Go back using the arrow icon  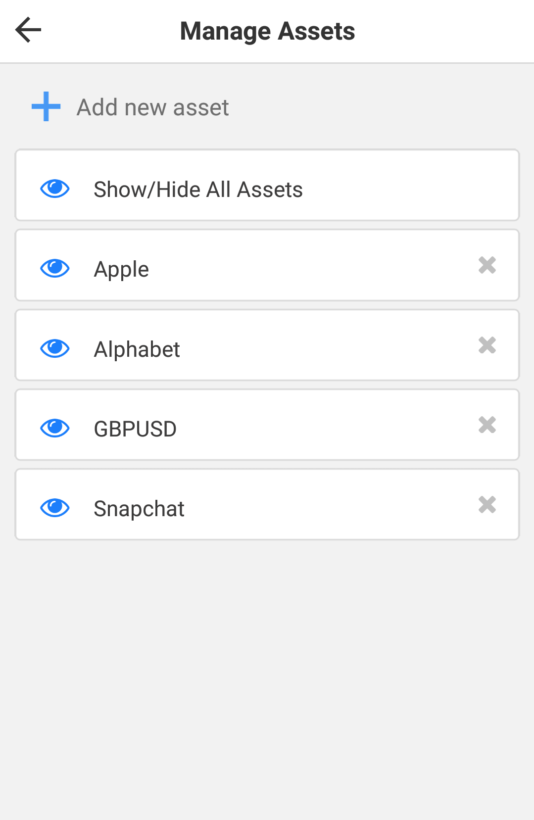28,30
